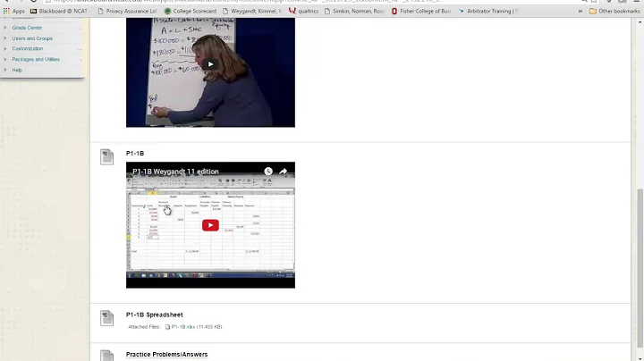Open the Weygandt, Kimmel bookmark
The height and width of the screenshot is (361, 644).
(252, 11)
